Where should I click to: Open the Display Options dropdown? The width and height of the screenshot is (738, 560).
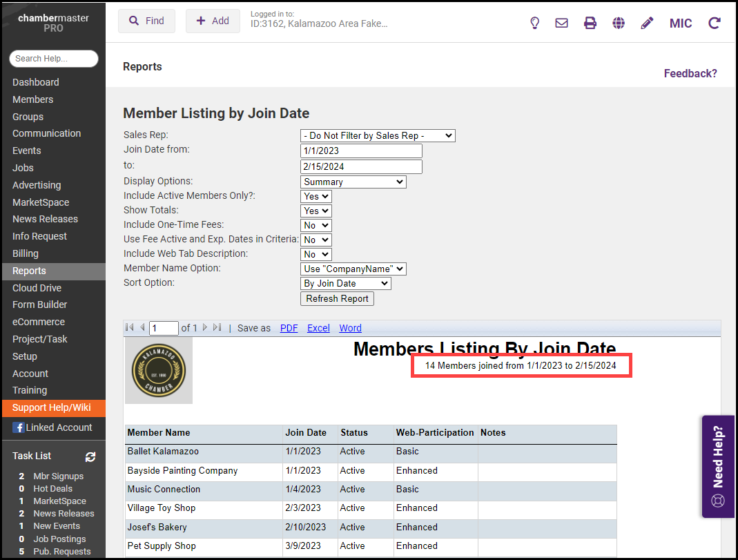(353, 182)
